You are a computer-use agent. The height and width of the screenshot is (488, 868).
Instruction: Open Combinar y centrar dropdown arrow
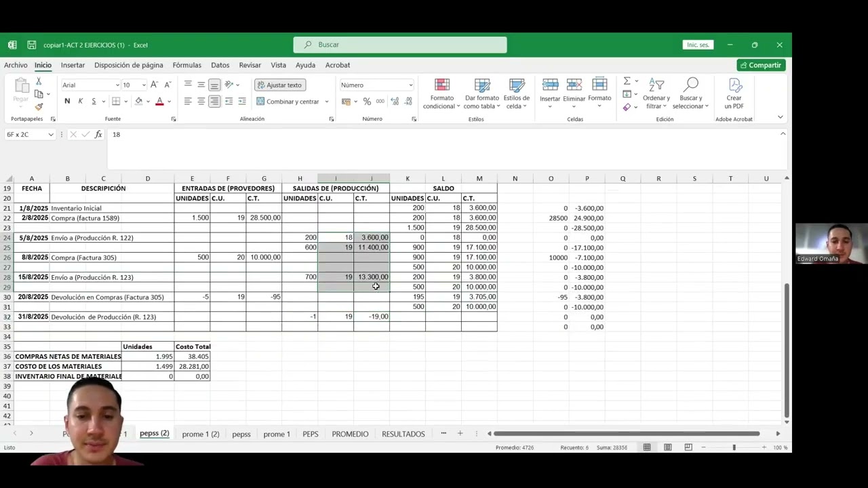pos(326,102)
